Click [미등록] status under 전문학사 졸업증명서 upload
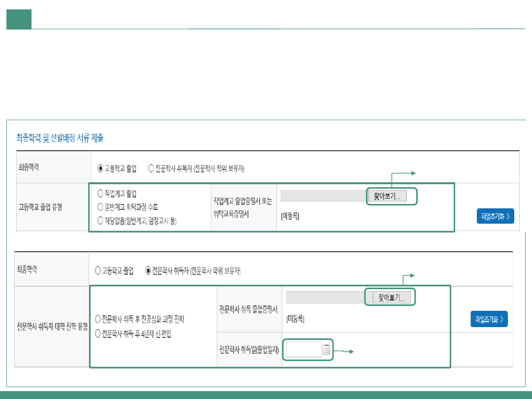The width and height of the screenshot is (532, 399). click(x=295, y=319)
